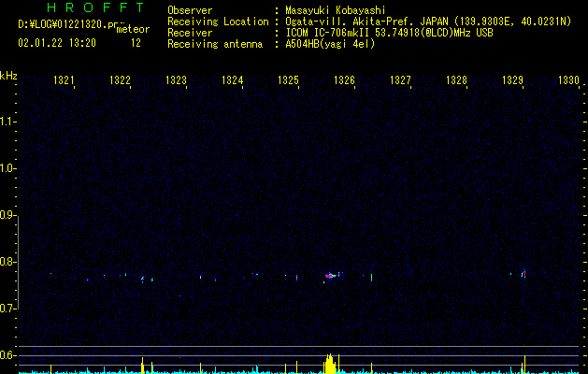Click the 1325 time marker

[288, 80]
